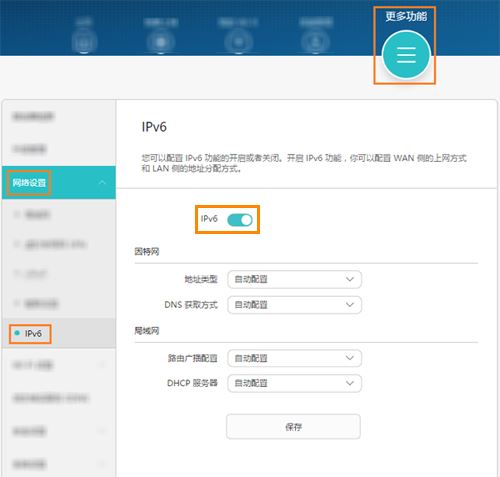The image size is (500, 477).
Task: Open the 地址类型 dropdown
Action: pos(294,279)
